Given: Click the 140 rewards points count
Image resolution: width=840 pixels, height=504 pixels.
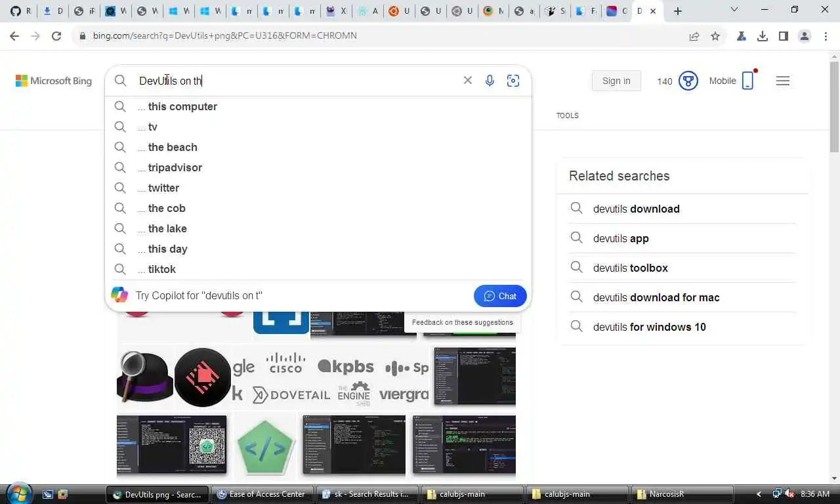Looking at the screenshot, I should pyautogui.click(x=665, y=81).
